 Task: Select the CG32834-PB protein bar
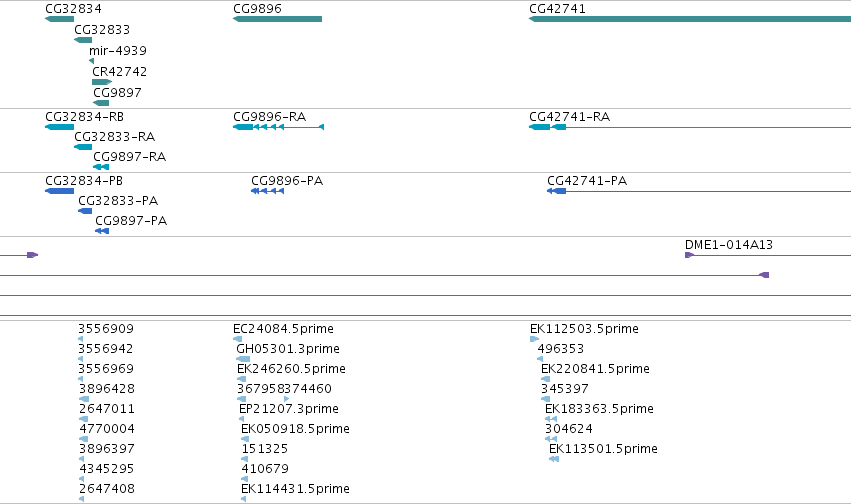point(60,191)
